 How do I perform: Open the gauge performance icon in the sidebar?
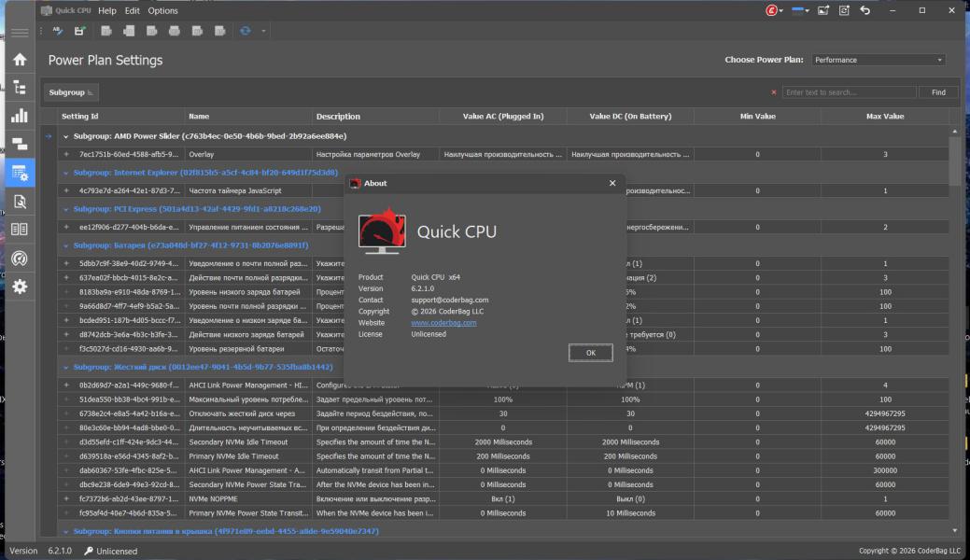20,259
